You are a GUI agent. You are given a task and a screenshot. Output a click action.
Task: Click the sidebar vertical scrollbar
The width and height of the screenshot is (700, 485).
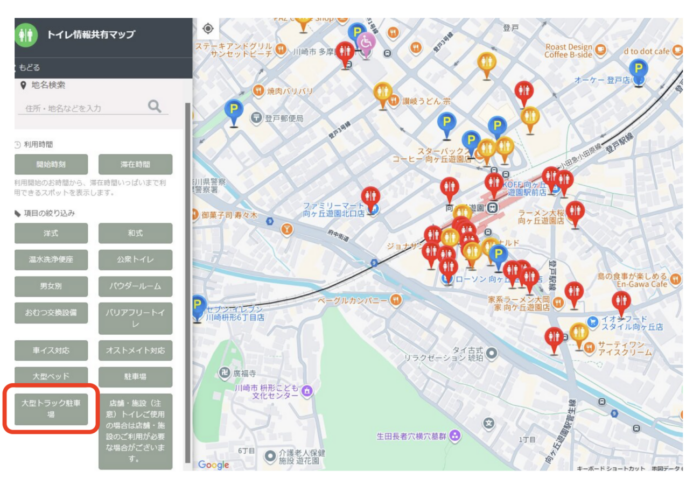click(x=188, y=280)
